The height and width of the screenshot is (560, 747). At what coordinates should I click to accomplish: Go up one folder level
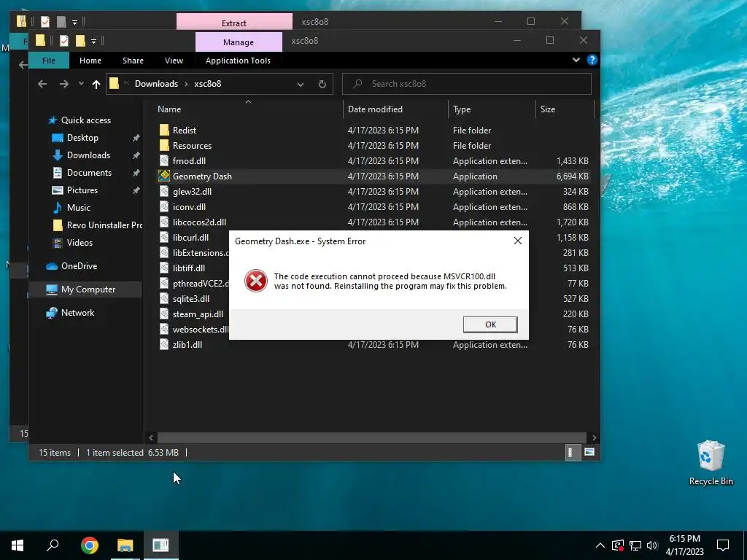tap(96, 84)
